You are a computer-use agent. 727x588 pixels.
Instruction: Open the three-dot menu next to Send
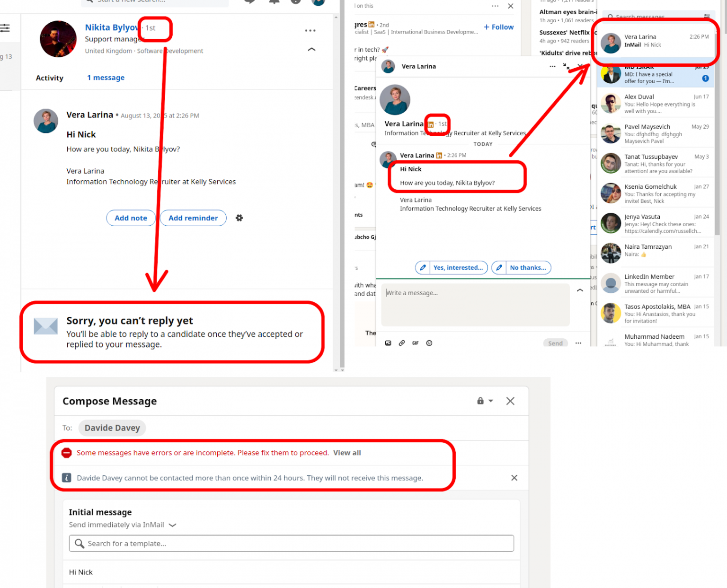578,342
